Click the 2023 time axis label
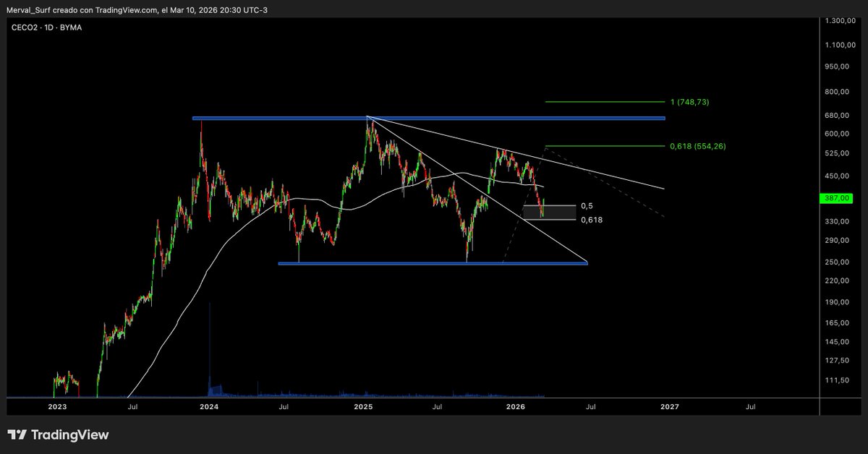This screenshot has height=454, width=868. click(57, 407)
